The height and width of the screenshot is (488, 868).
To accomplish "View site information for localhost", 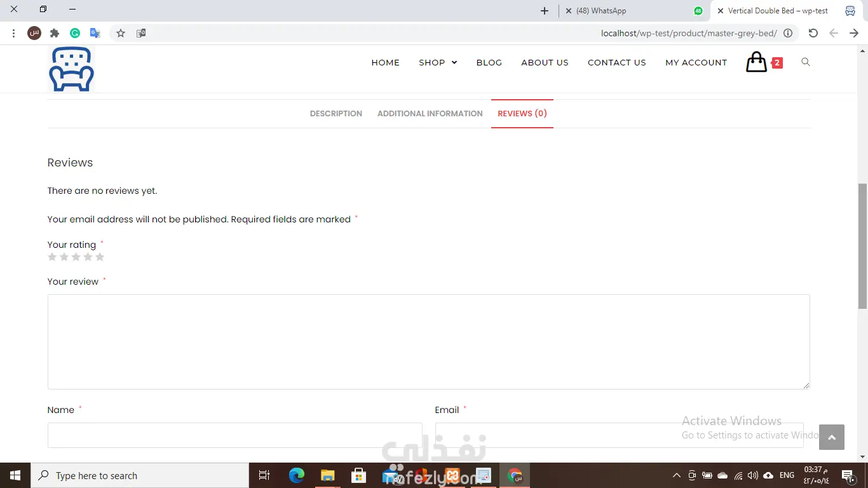I will (788, 33).
